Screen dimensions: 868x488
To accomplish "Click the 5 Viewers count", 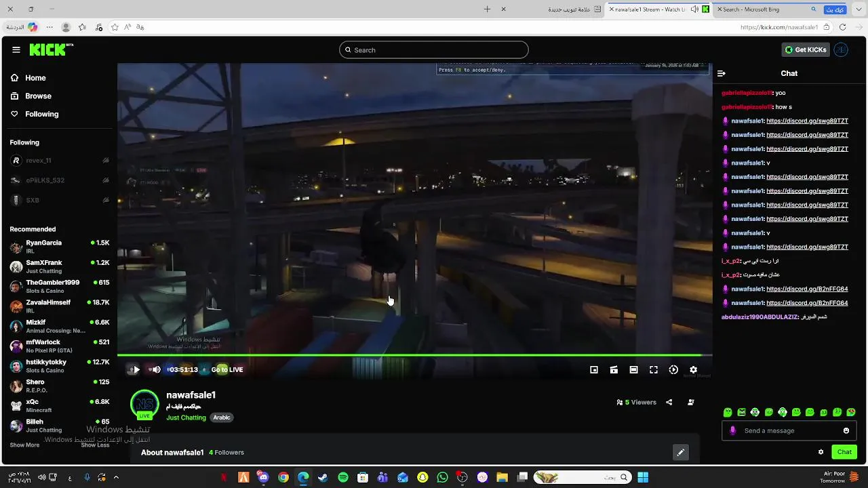I will point(636,402).
